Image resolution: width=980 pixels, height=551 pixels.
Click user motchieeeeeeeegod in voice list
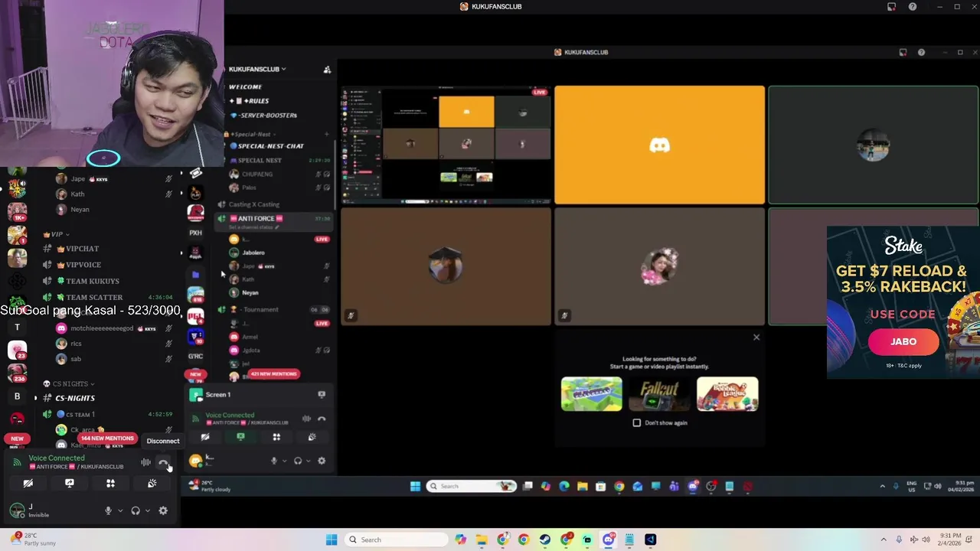point(102,328)
